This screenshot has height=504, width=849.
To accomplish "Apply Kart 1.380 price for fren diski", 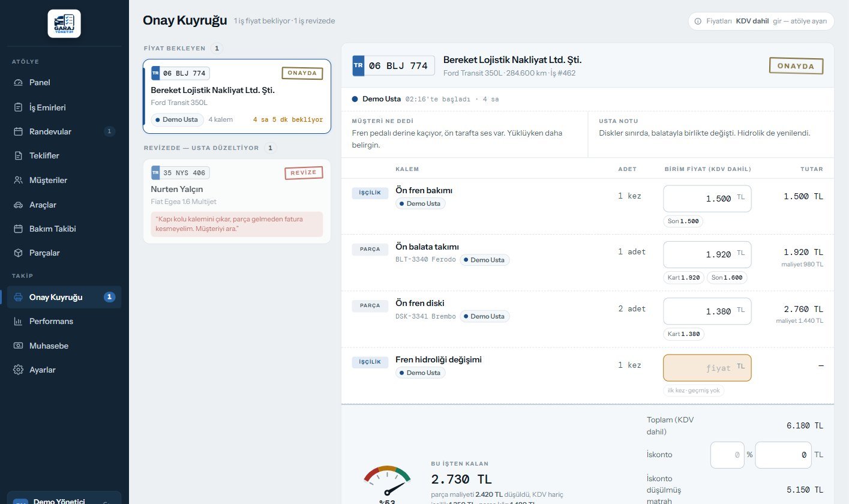I will click(x=683, y=334).
